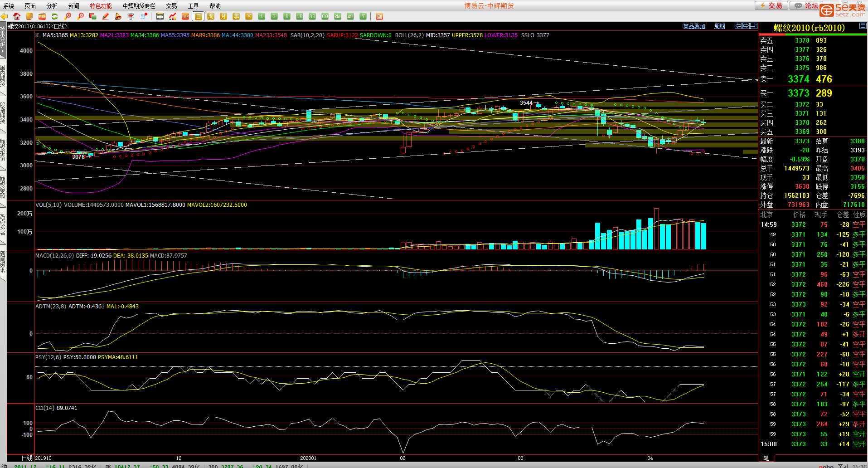Open the 页面 menu
This screenshot has width=868, height=468.
30,6
